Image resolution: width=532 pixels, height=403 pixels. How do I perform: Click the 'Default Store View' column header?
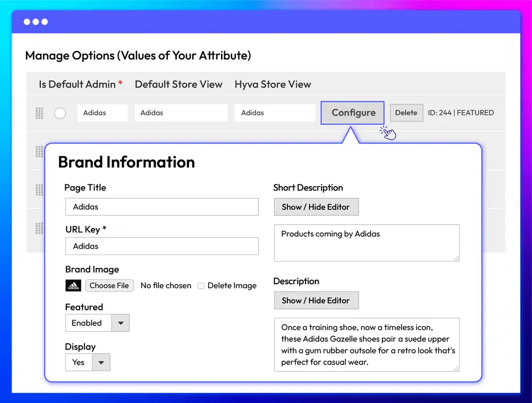pos(178,84)
